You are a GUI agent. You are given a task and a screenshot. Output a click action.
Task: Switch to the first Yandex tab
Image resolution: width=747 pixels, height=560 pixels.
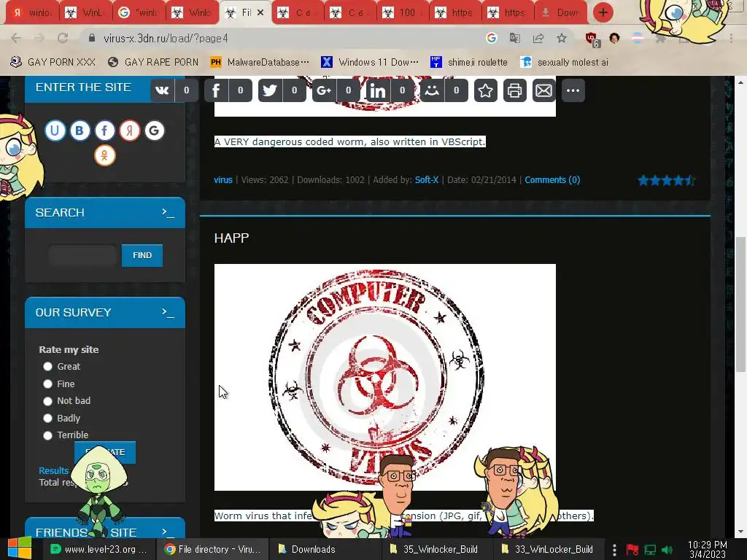[32, 12]
